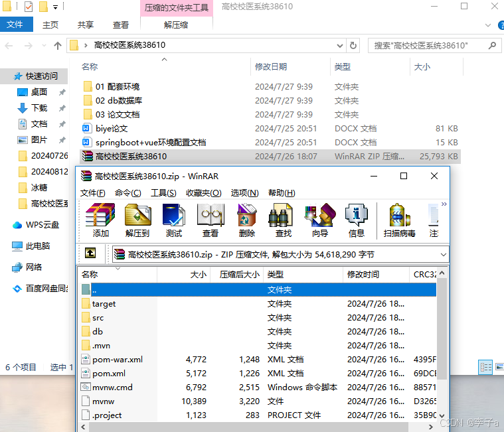Click the Explorer refresh button
504x432 pixels.
click(353, 46)
